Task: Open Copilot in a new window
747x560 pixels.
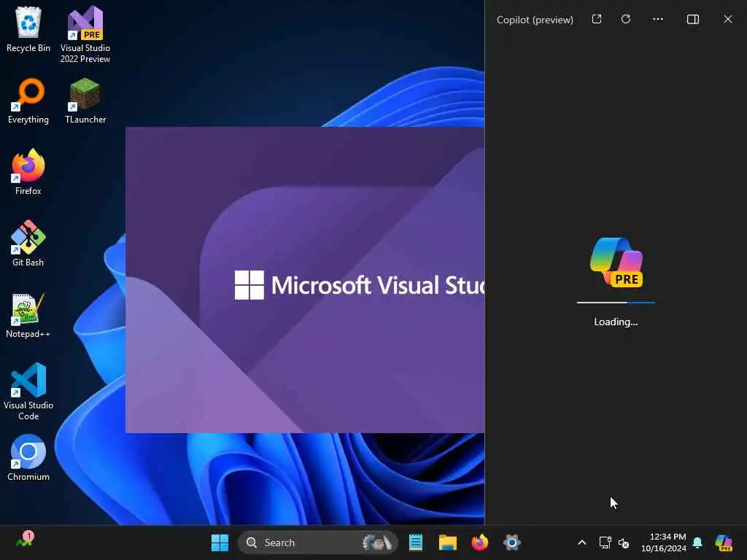Action: coord(597,19)
